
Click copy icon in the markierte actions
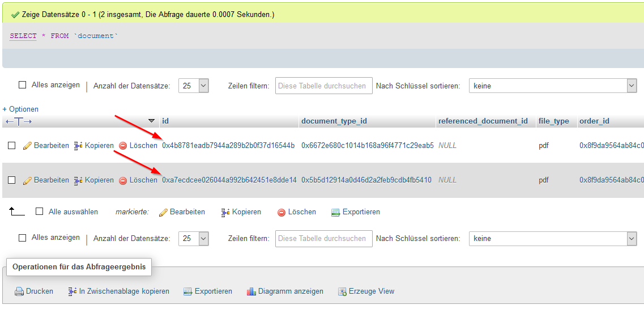[225, 212]
